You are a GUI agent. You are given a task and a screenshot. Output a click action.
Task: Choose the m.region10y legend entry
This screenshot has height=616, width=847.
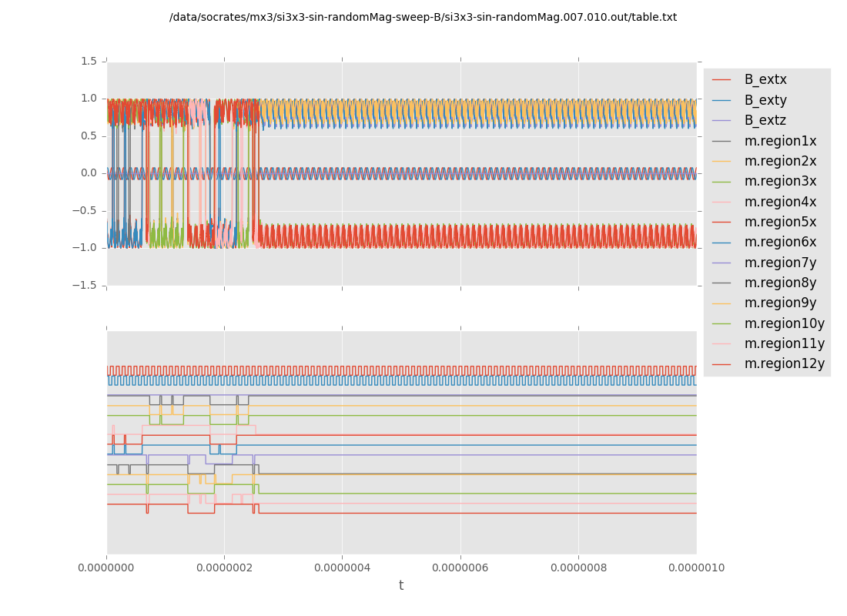pyautogui.click(x=784, y=323)
